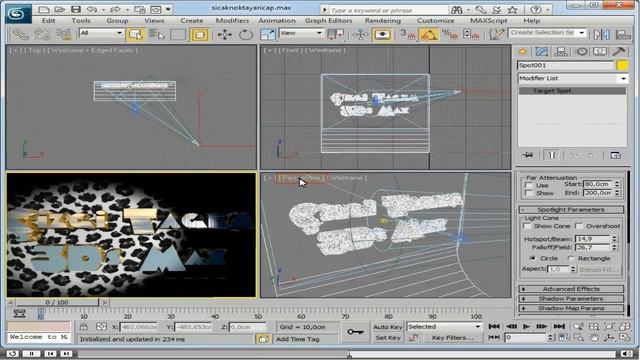This screenshot has height=360, width=640.
Task: Click the Spot001 object color swatch
Action: [x=622, y=65]
